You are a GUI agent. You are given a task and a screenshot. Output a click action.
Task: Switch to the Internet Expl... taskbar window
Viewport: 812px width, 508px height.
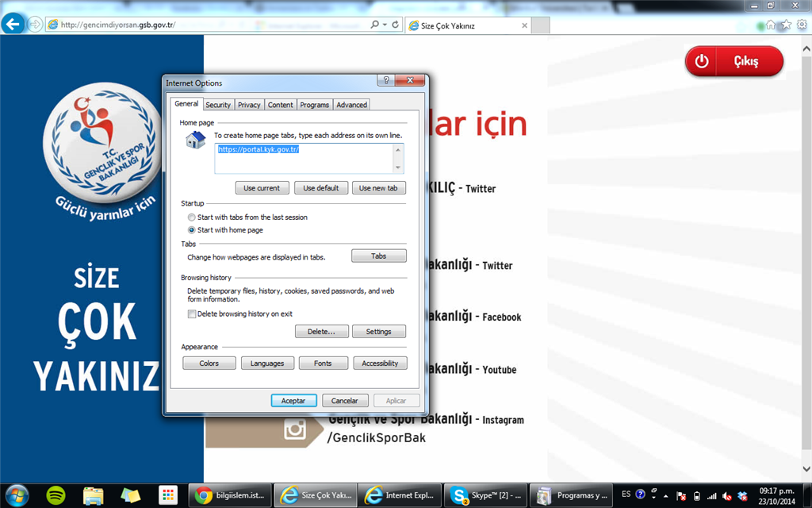400,495
